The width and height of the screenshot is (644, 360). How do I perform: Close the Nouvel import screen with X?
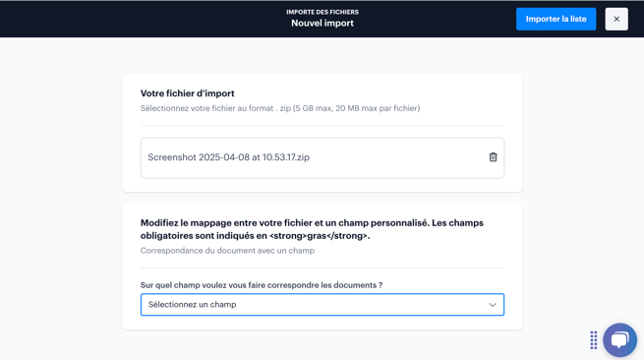[616, 19]
